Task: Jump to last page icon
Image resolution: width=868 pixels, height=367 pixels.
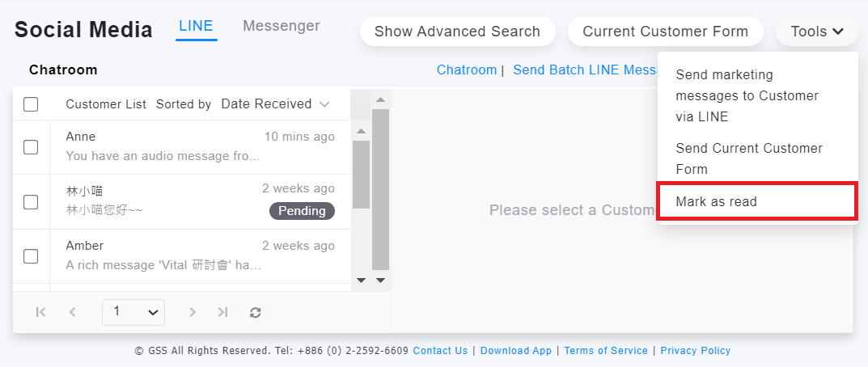Action: [222, 312]
